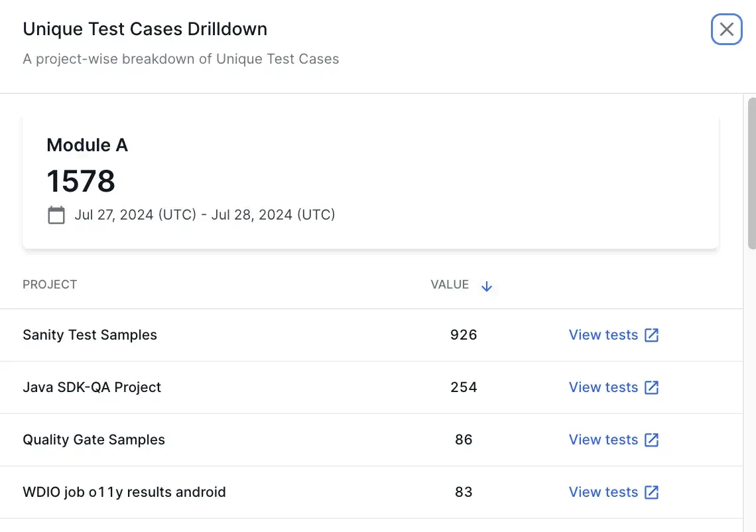Click external-link icon in Java SDK-QA Project row
This screenshot has width=756, height=532.
point(652,387)
